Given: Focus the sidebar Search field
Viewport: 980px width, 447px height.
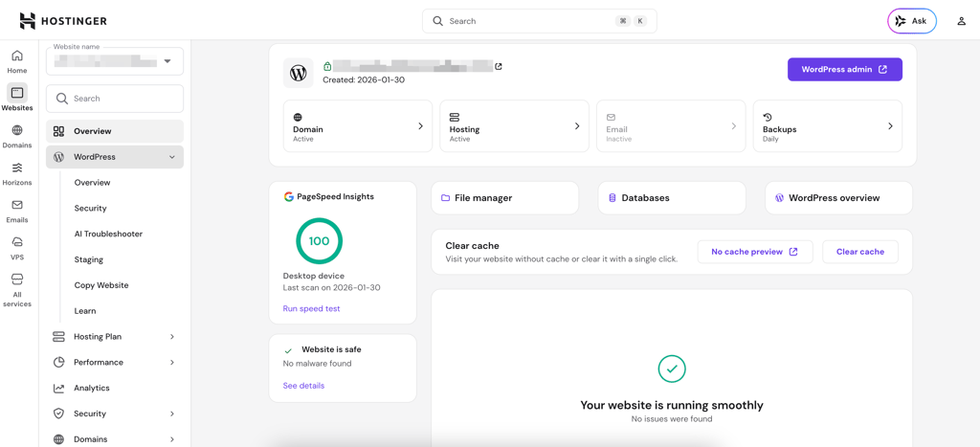Looking at the screenshot, I should tap(115, 99).
